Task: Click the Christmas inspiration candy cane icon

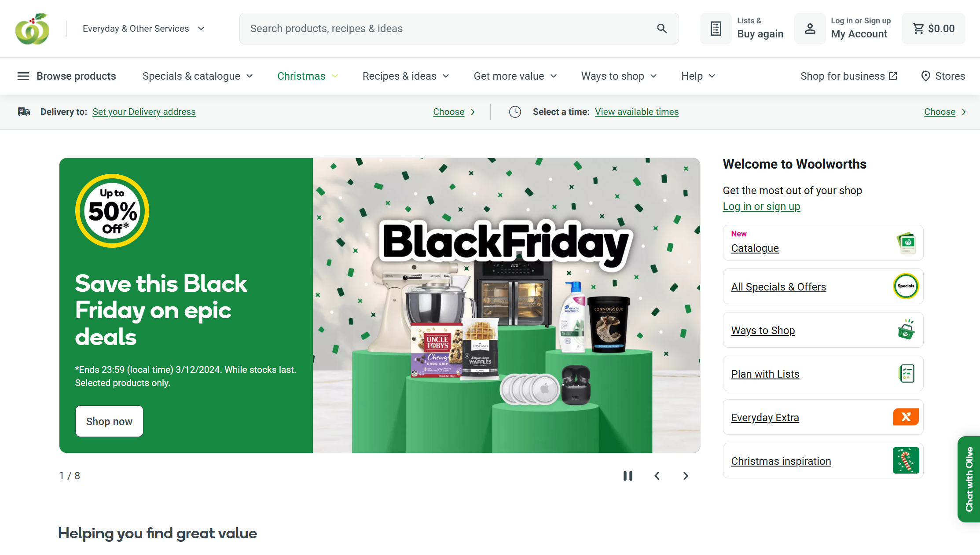Action: tap(906, 460)
